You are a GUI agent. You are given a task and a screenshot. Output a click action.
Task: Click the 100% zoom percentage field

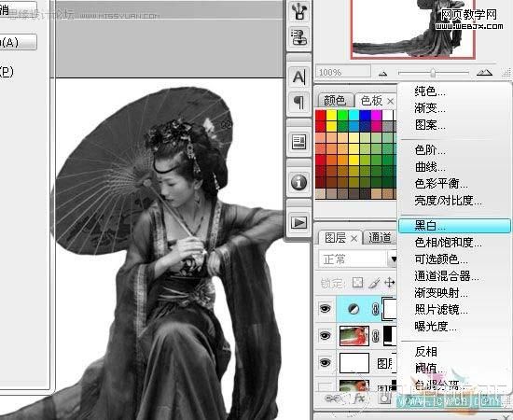click(x=343, y=72)
